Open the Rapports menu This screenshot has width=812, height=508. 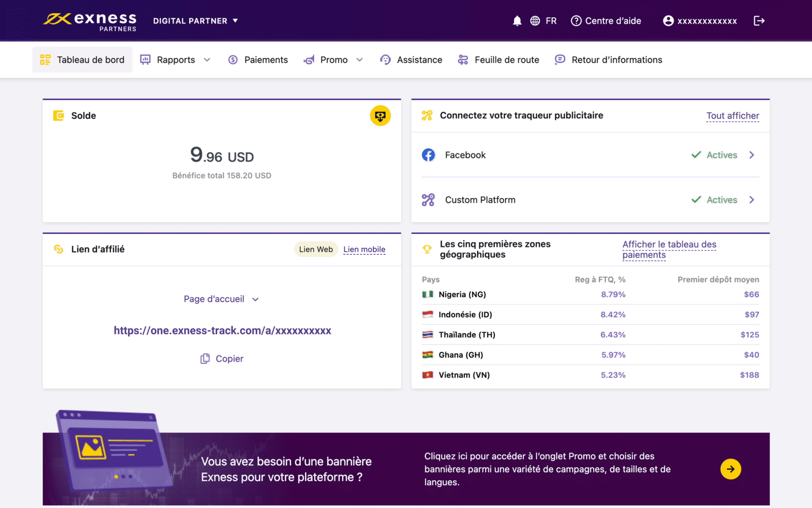(x=176, y=60)
